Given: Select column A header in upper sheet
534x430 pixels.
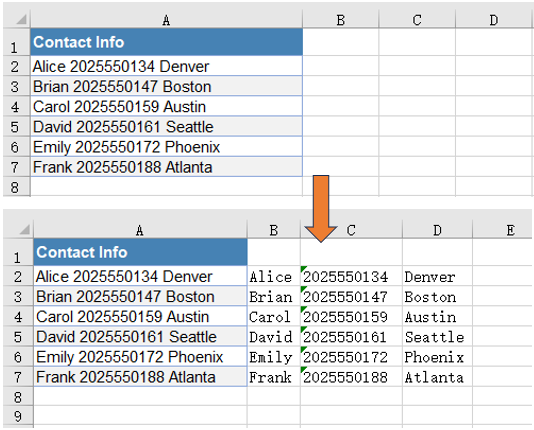Looking at the screenshot, I should click(166, 20).
